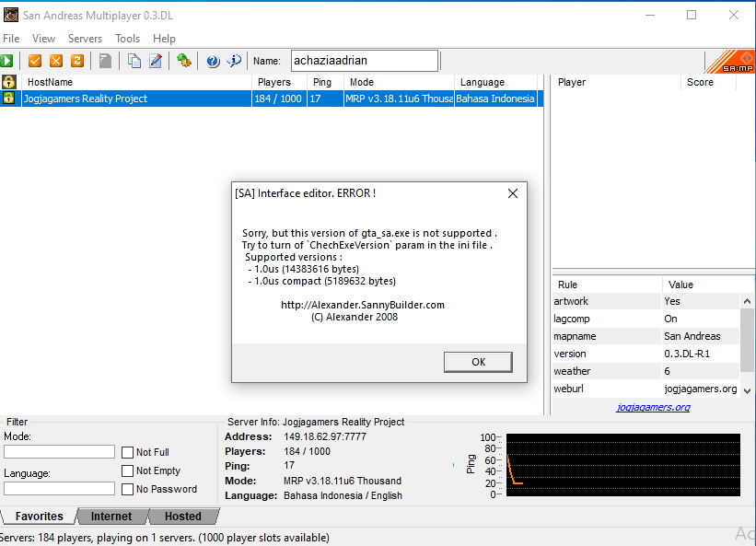Click the Add Server checkmark icon

click(35, 61)
